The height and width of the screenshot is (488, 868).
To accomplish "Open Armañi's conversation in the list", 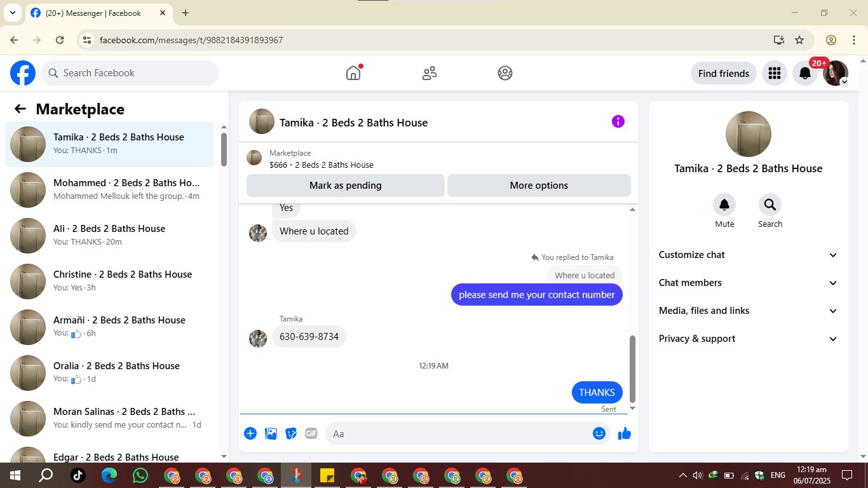I will (x=110, y=327).
